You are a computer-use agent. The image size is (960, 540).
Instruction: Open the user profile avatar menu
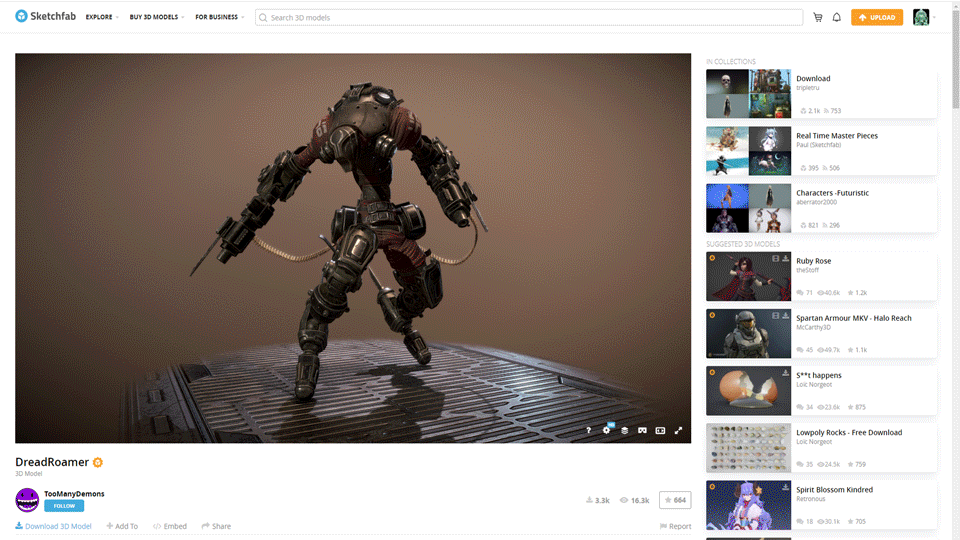pyautogui.click(x=921, y=17)
